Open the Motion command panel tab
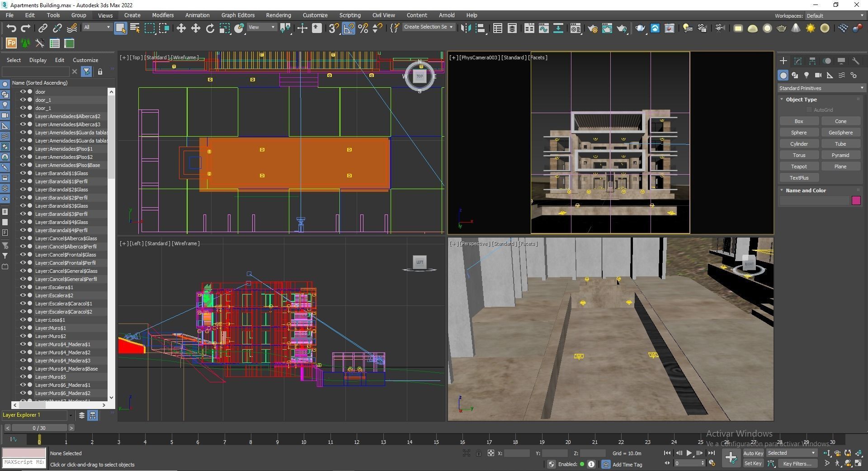This screenshot has width=868, height=471. 827,61
